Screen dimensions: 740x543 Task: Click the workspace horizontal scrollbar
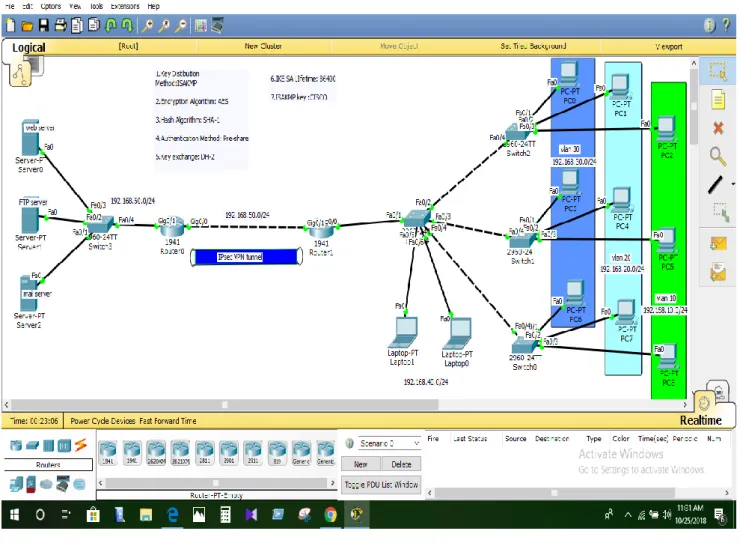point(225,405)
